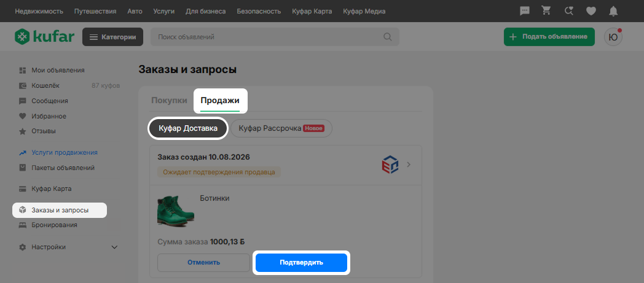Open Кошелёк link in sidebar
Screen dimensions: 644x283
point(45,86)
